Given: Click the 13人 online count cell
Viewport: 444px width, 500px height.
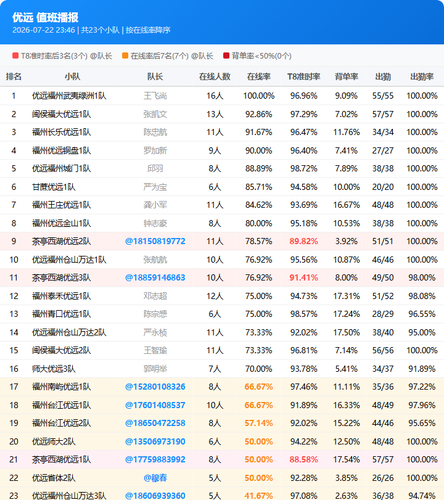Looking at the screenshot, I should pos(215,114).
